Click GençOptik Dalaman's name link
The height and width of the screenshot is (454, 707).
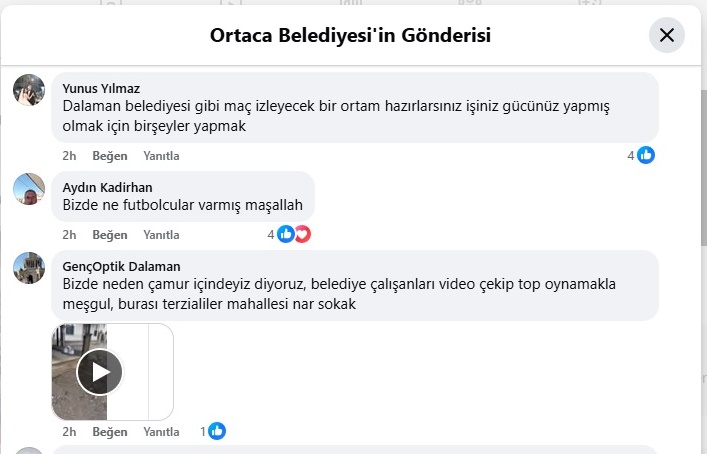(121, 266)
